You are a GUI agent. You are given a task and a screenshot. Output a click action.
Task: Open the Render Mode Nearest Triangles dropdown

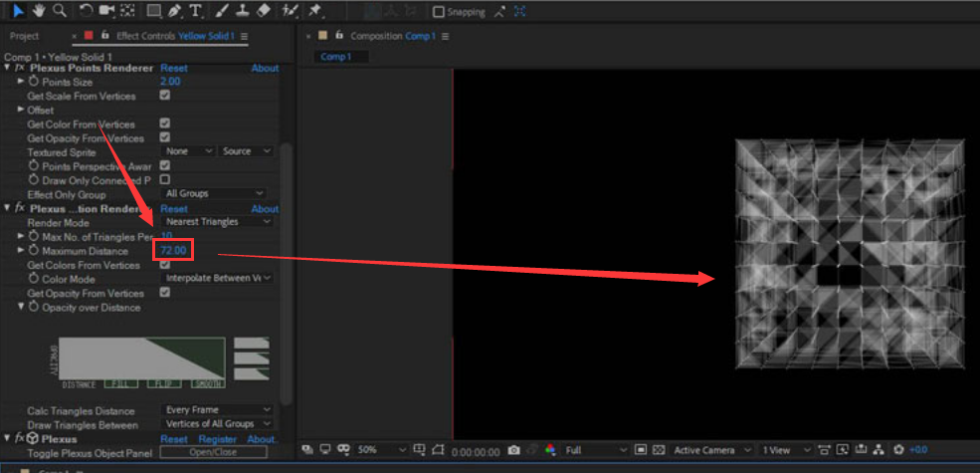click(218, 222)
